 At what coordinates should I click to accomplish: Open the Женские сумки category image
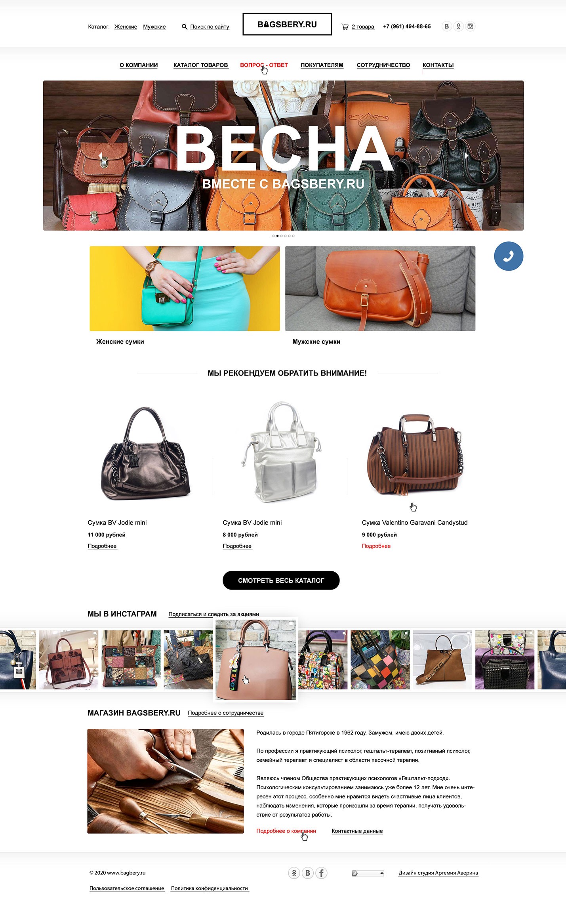[185, 288]
